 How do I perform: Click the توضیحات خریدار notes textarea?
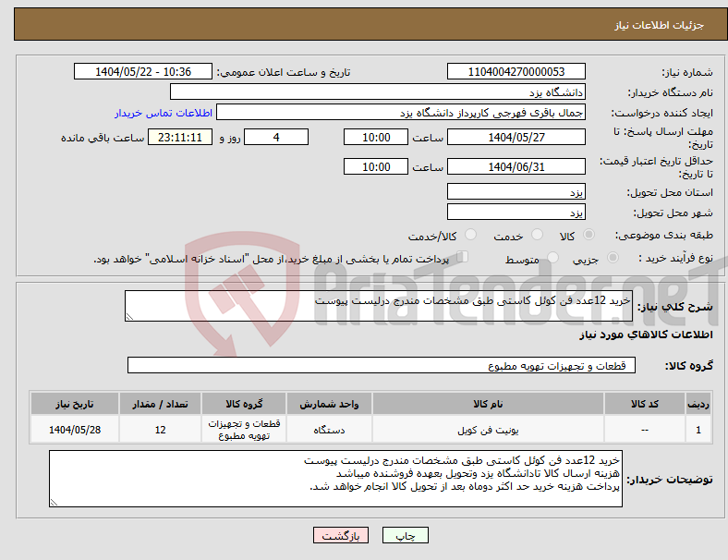(335, 479)
